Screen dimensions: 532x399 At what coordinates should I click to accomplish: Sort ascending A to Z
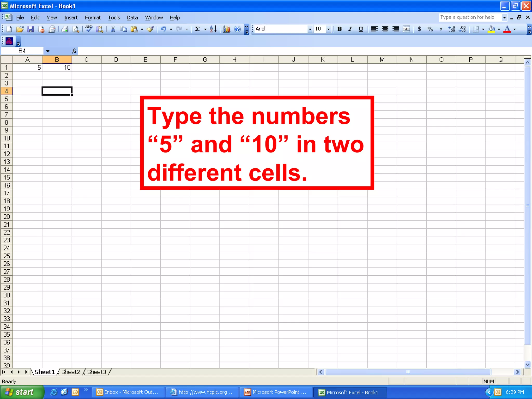pyautogui.click(x=213, y=29)
